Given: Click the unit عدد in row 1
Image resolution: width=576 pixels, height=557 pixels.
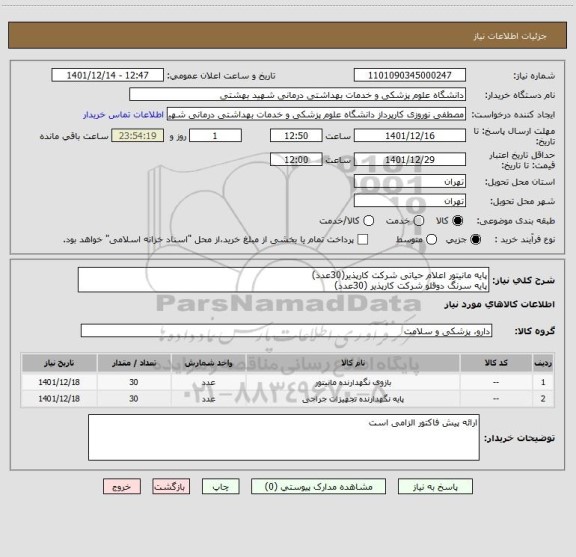Looking at the screenshot, I should pos(208,382).
